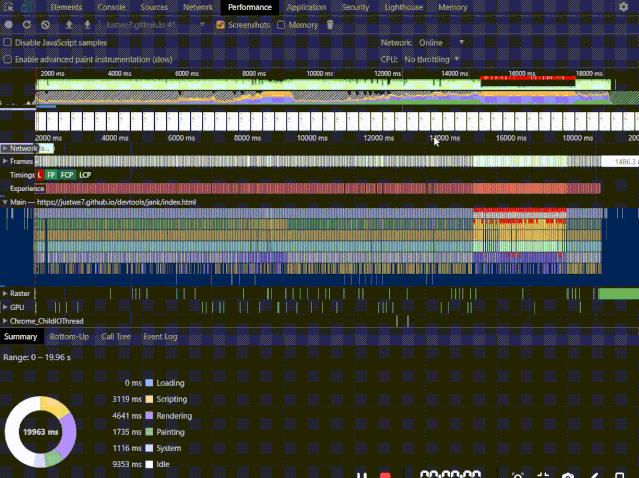
Task: Click the inspect element picker icon
Action: coord(9,7)
